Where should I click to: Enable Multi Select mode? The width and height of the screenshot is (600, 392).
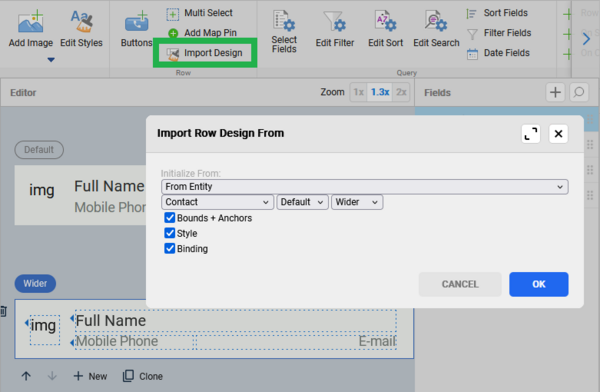pos(199,13)
